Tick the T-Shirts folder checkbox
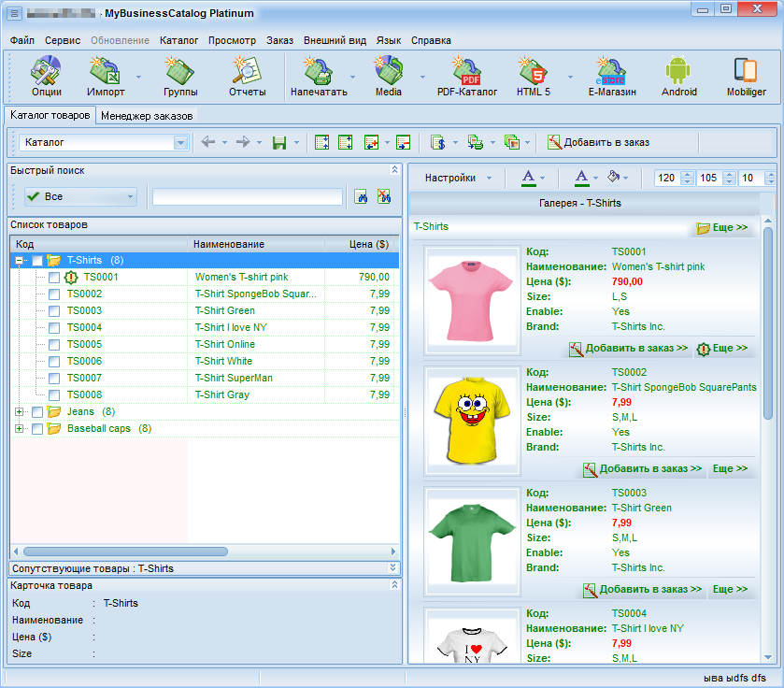Screen dimensions: 784x688 37,261
